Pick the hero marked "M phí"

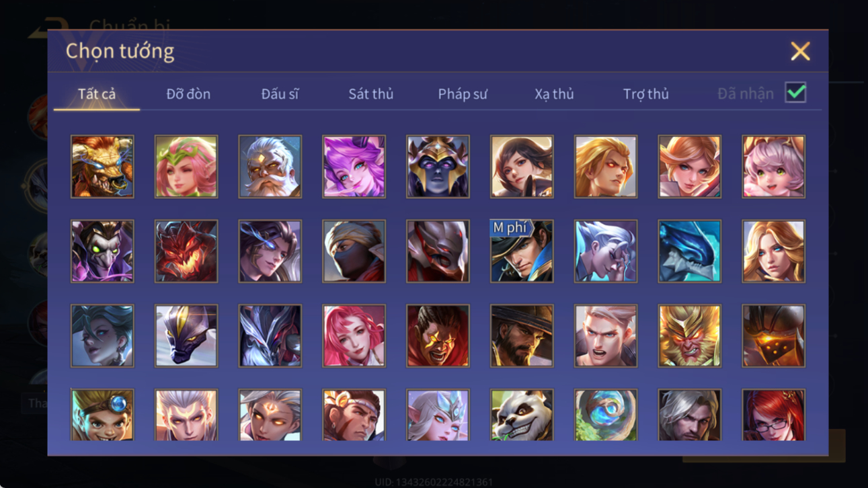click(522, 251)
